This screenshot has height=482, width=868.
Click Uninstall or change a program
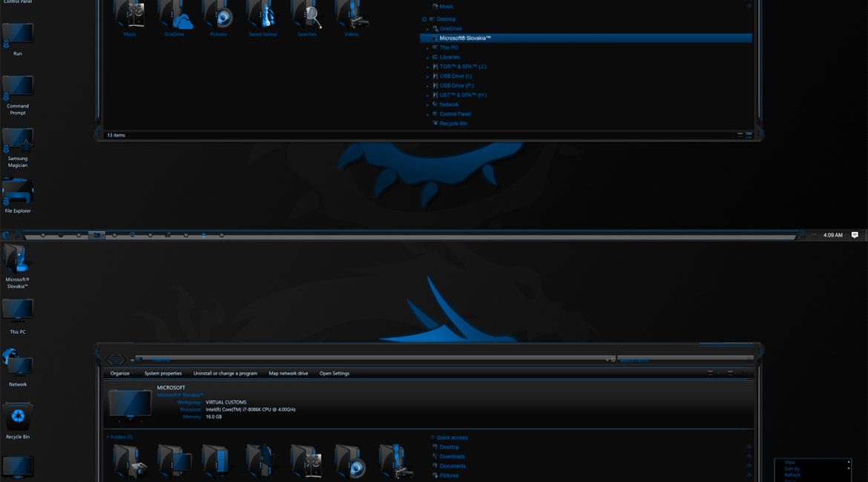226,374
